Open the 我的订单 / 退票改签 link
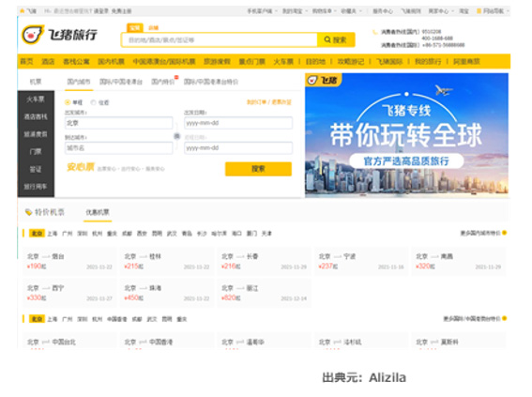532x397 pixels. tap(268, 102)
